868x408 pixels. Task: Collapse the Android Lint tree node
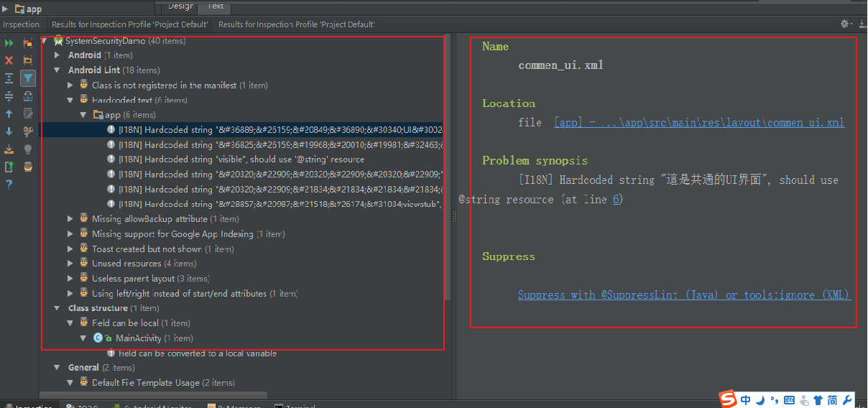tap(57, 70)
